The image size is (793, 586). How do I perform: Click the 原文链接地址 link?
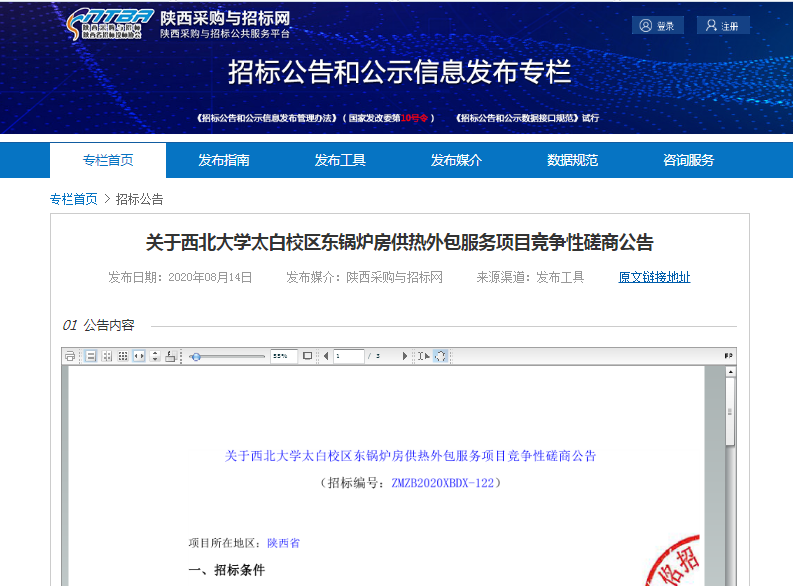point(654,277)
